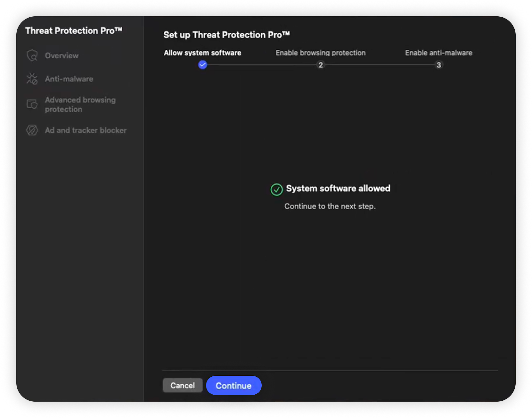Go to the Anti-malware section label
The height and width of the screenshot is (418, 532).
[69, 79]
